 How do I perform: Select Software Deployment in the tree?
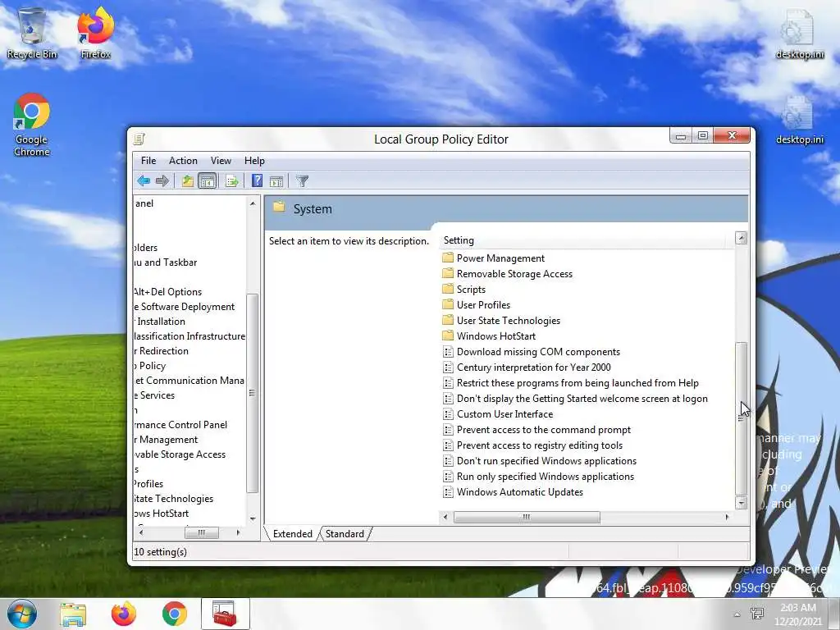pyautogui.click(x=185, y=307)
